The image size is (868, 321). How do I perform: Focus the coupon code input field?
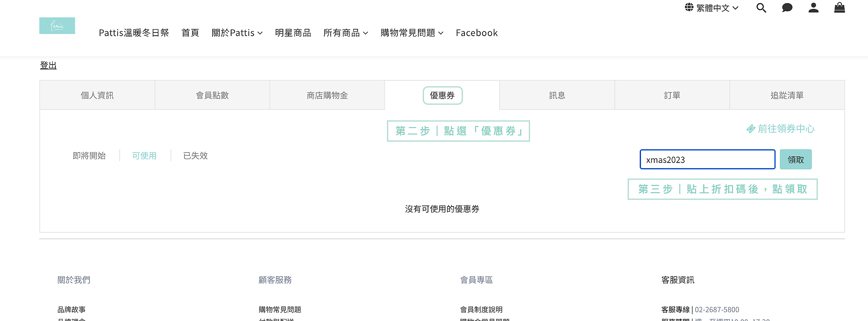pos(707,159)
